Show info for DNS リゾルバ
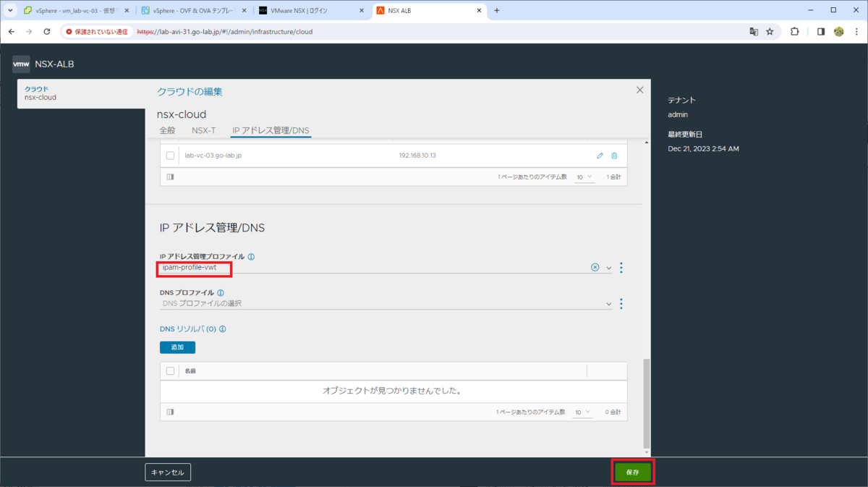 223,329
